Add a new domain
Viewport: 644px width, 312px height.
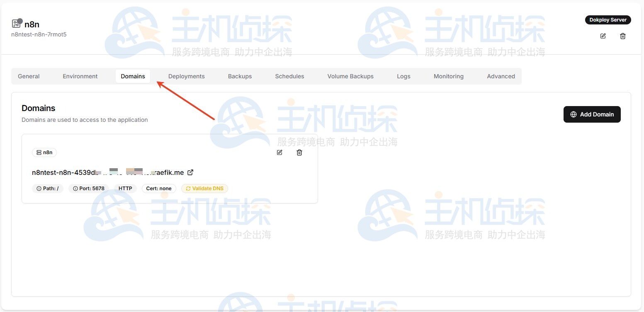pyautogui.click(x=592, y=114)
